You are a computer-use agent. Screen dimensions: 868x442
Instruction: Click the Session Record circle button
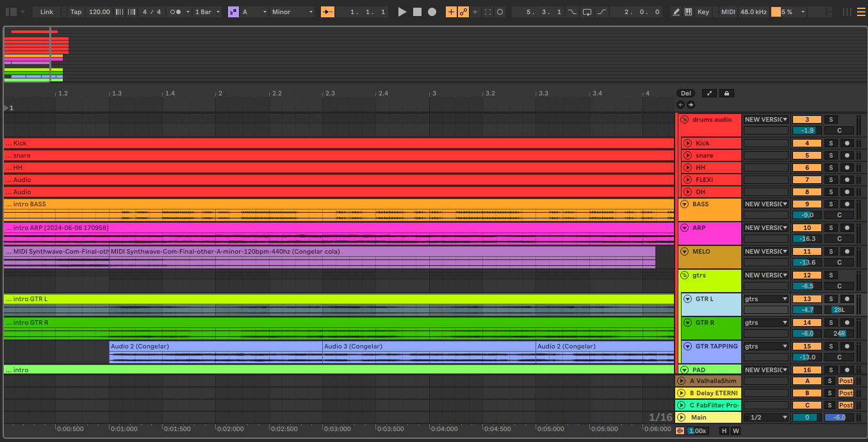[x=500, y=12]
